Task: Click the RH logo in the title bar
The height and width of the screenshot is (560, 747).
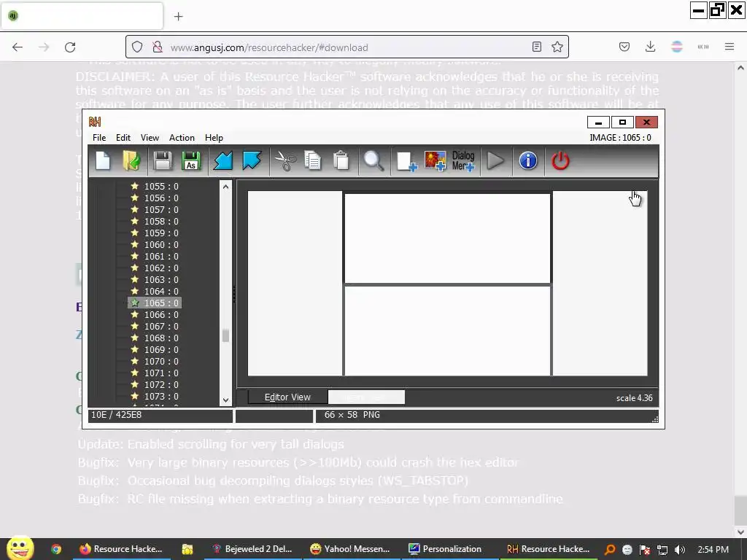Action: pyautogui.click(x=95, y=122)
